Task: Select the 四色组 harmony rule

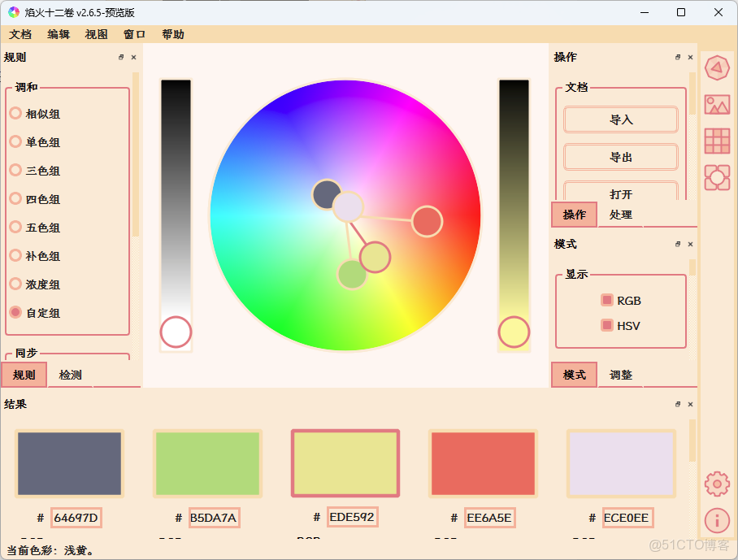Action: pyautogui.click(x=35, y=198)
